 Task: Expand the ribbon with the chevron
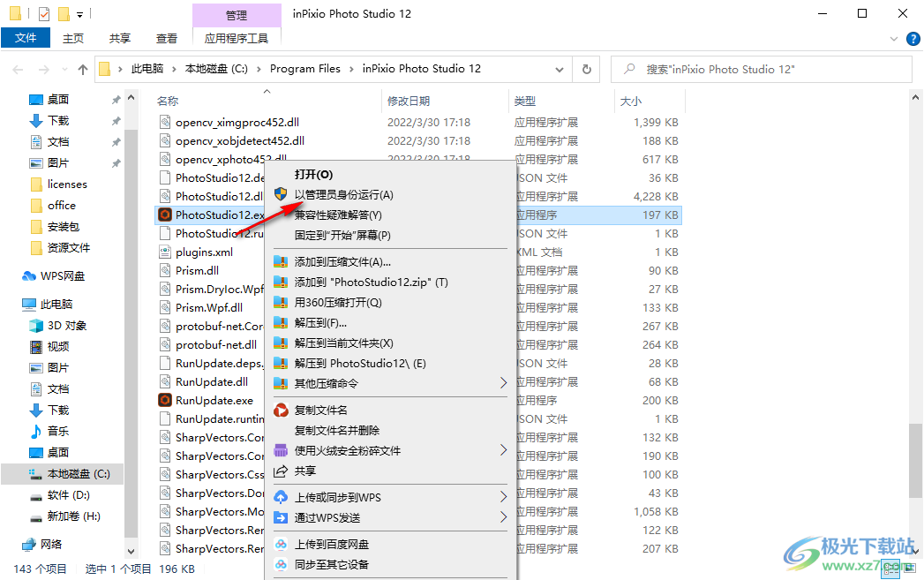(894, 39)
